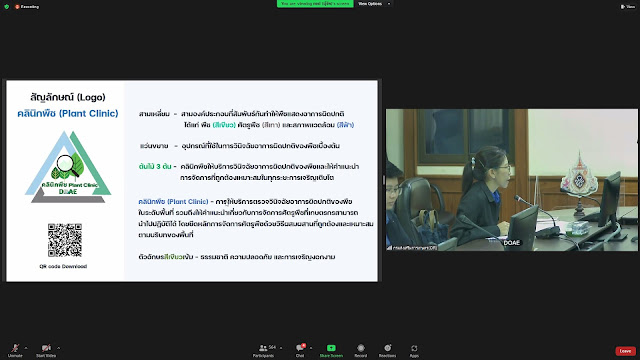Open the Apps panel

[414, 350]
